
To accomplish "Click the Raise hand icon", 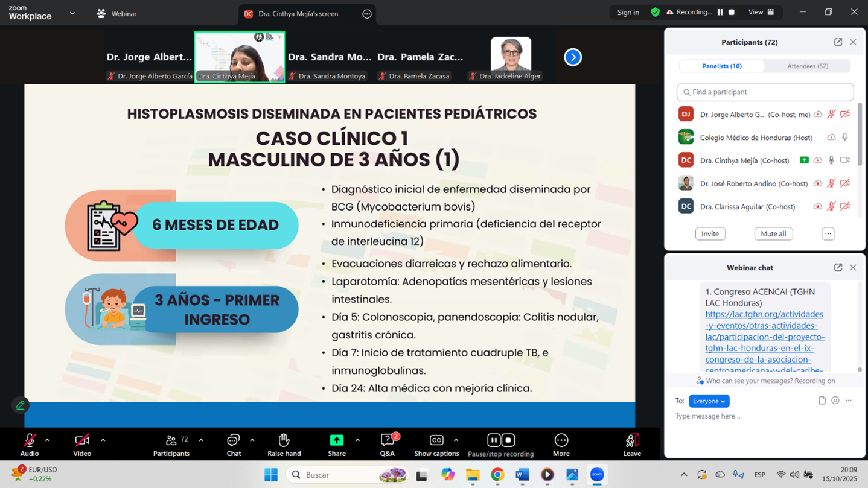I will point(284,441).
